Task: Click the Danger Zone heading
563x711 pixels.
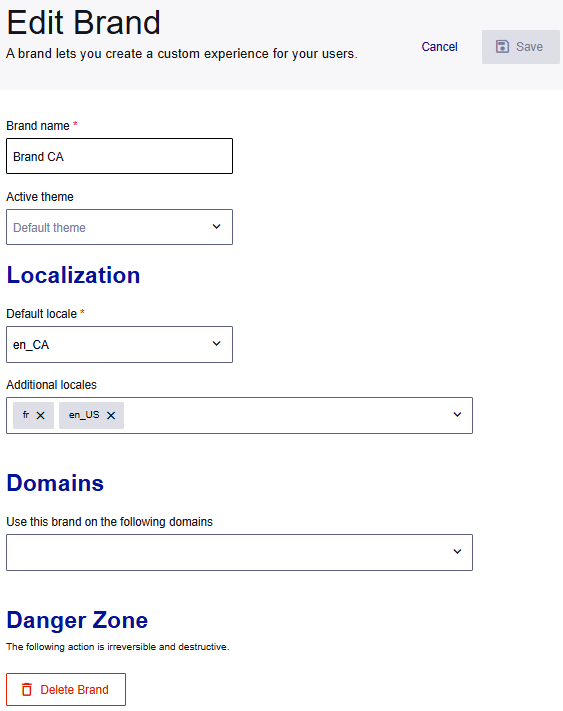Action: click(77, 620)
